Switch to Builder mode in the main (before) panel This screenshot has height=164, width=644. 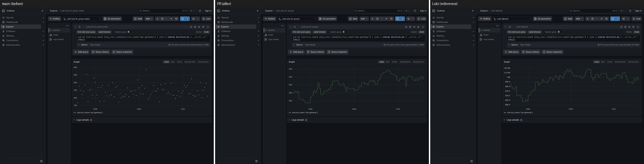199,32
